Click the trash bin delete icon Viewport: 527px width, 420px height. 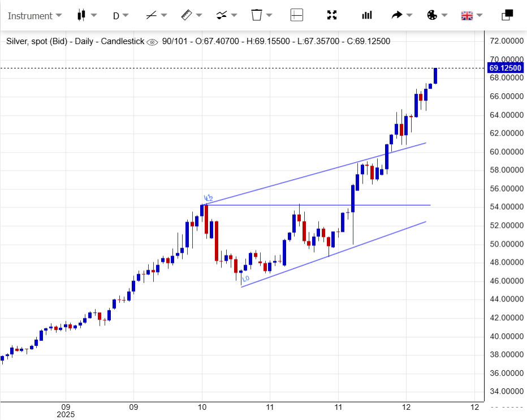(257, 15)
